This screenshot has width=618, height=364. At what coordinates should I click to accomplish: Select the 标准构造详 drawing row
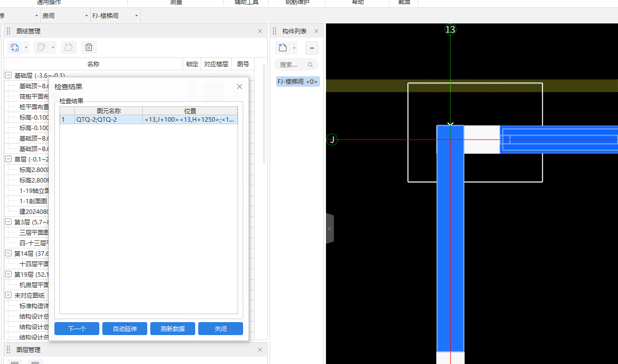34,306
